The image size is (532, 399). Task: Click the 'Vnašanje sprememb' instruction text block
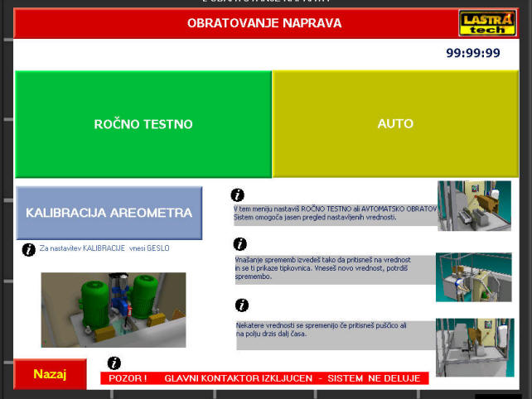coord(334,268)
